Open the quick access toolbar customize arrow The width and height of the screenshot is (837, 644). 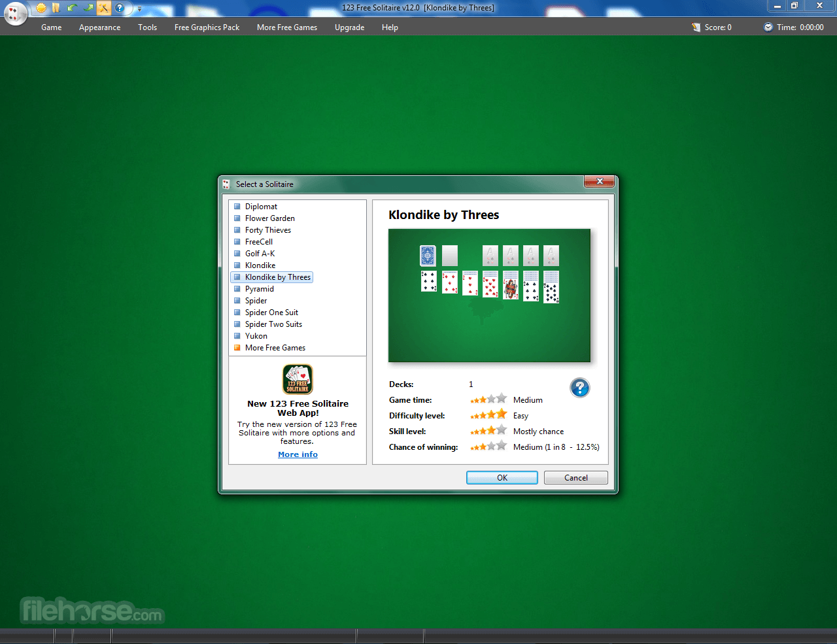coord(139,9)
